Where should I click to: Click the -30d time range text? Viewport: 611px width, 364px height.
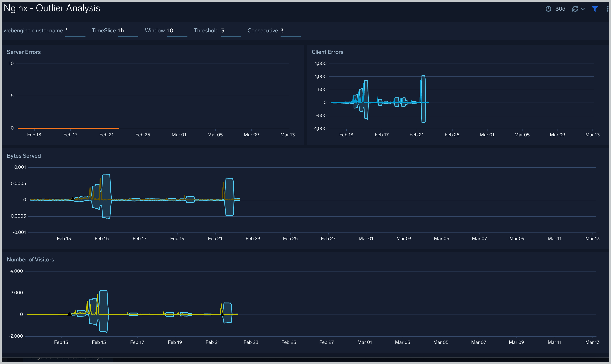point(560,9)
